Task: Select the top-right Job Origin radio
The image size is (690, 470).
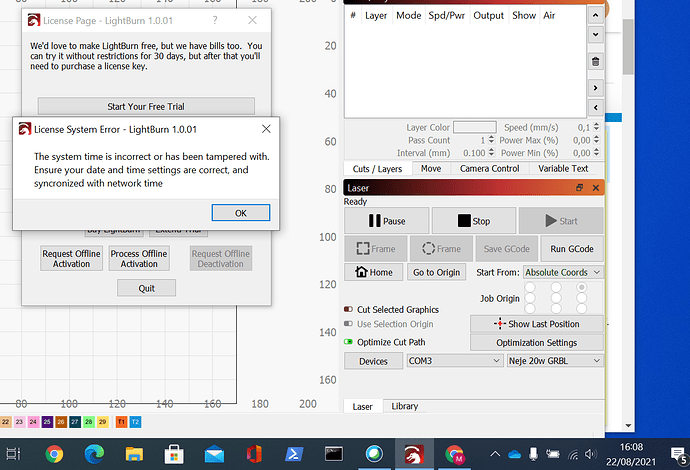Action: tap(582, 287)
